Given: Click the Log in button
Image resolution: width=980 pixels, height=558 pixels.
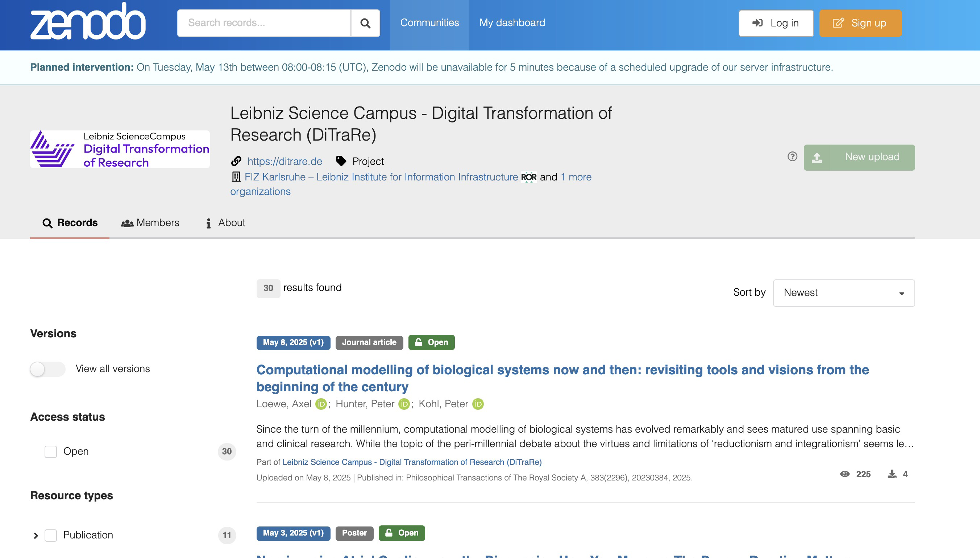Looking at the screenshot, I should coord(776,23).
